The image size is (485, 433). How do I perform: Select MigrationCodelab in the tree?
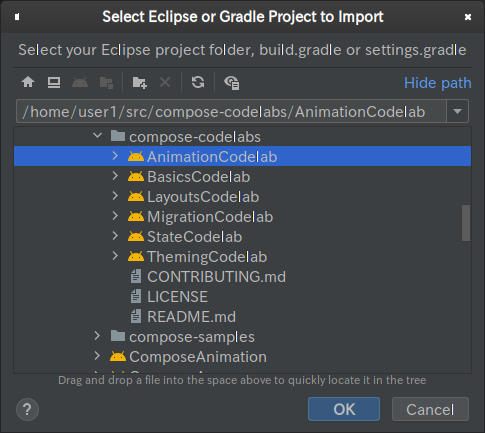242,216
